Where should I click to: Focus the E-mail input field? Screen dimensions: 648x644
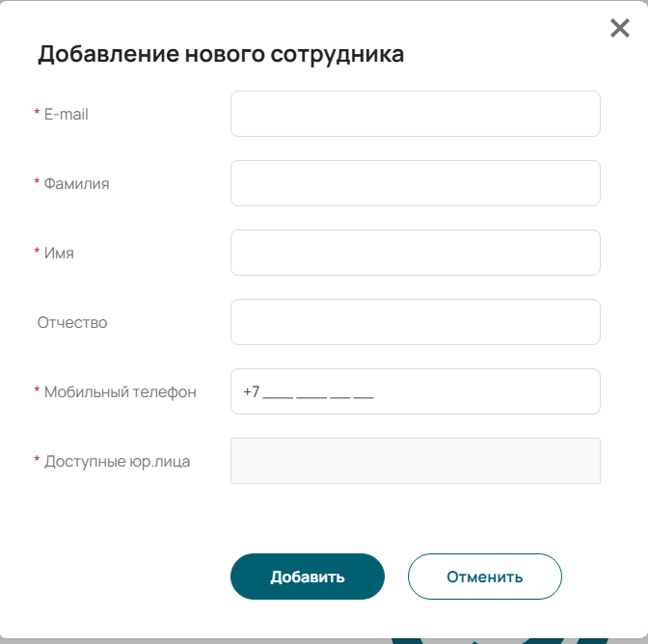pos(416,114)
